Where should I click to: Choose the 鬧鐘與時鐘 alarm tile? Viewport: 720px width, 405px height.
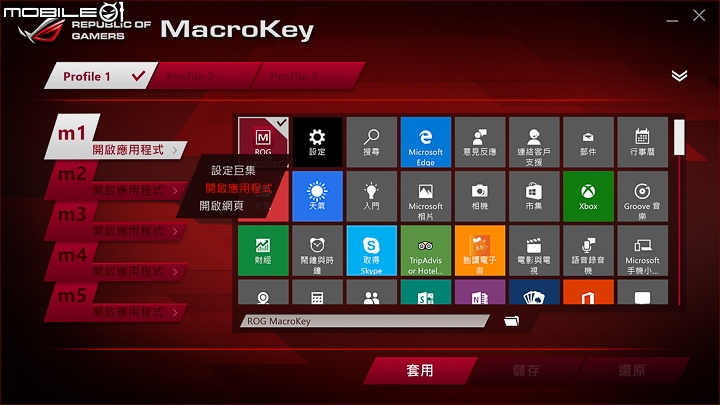317,250
